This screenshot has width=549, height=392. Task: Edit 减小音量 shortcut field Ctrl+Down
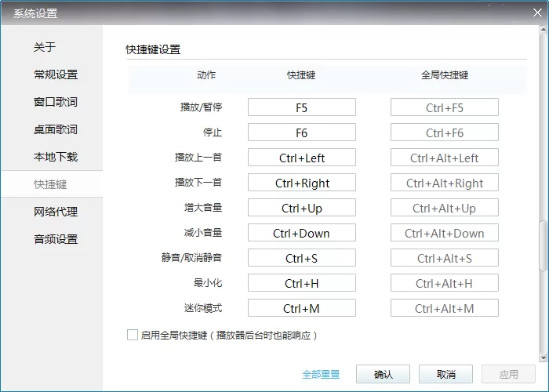pyautogui.click(x=302, y=233)
